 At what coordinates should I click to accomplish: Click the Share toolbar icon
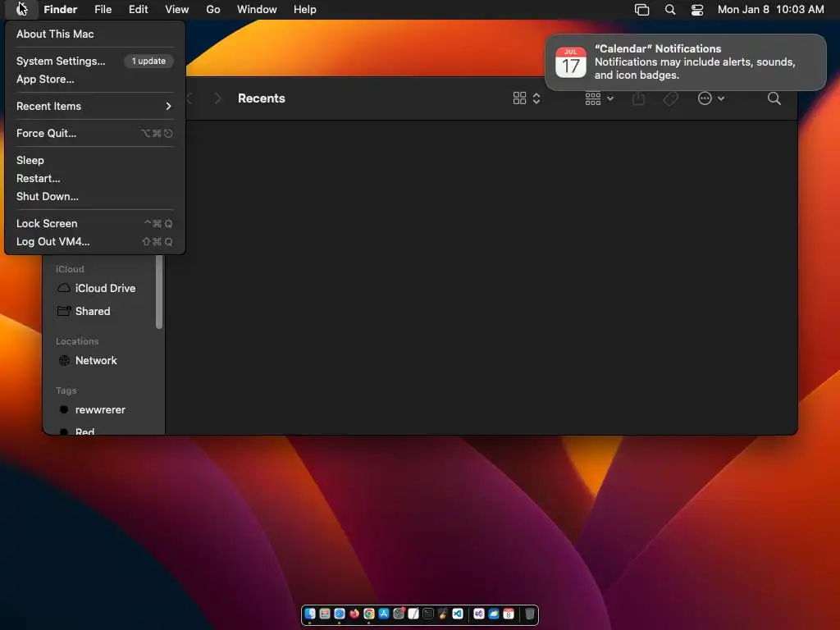(x=638, y=98)
